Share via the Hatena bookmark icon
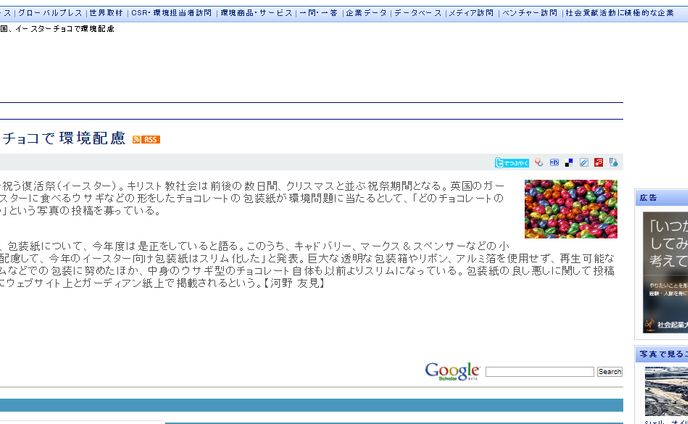This screenshot has height=424, width=688. (554, 162)
